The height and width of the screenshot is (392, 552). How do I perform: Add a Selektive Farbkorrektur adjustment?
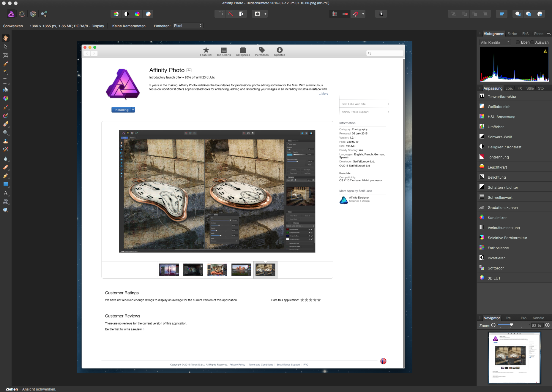(514, 238)
